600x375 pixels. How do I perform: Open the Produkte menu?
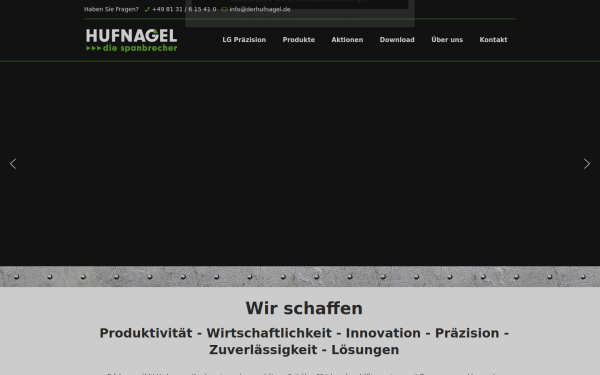tap(298, 39)
